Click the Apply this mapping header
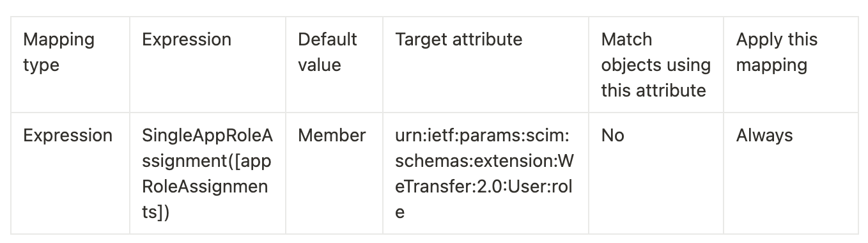This screenshot has width=868, height=243. (x=777, y=52)
